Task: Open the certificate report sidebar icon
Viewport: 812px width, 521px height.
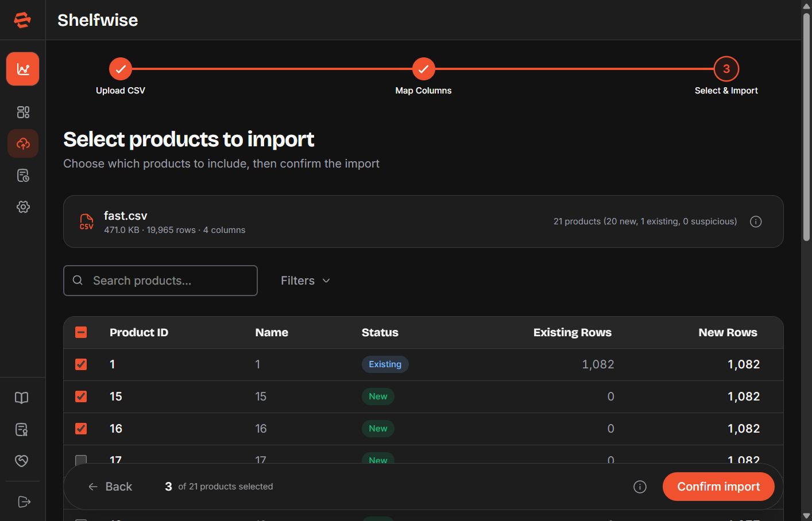Action: pyautogui.click(x=22, y=429)
